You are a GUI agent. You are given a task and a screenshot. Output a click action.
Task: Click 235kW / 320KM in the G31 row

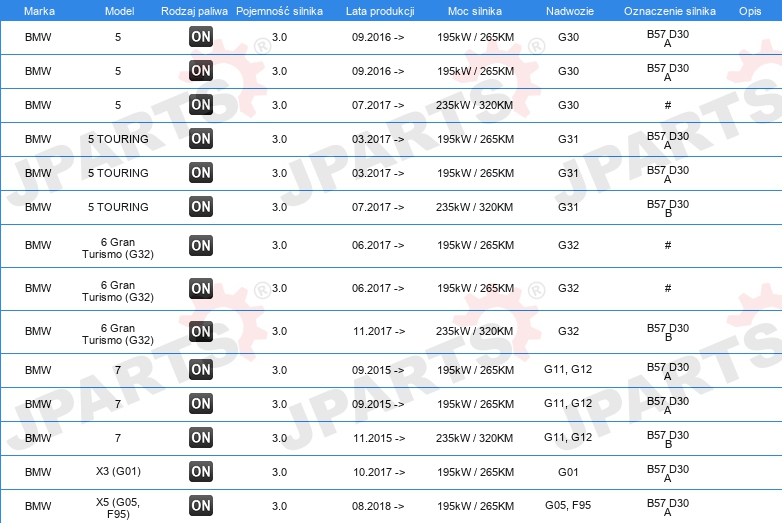474,207
